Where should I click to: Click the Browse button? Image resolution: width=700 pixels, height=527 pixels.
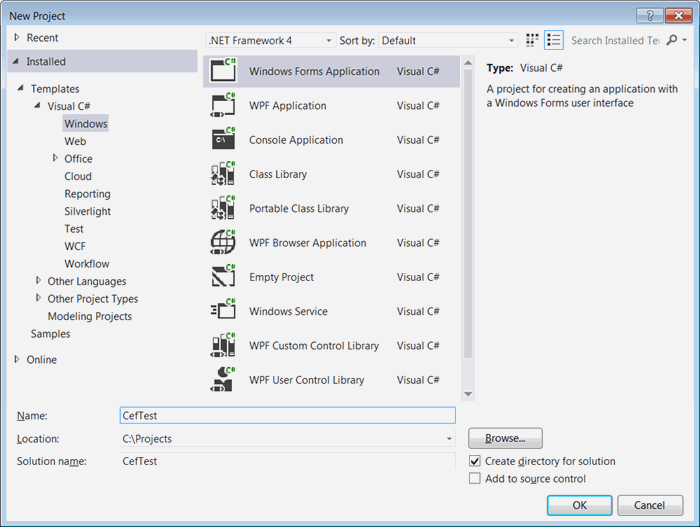tap(505, 438)
